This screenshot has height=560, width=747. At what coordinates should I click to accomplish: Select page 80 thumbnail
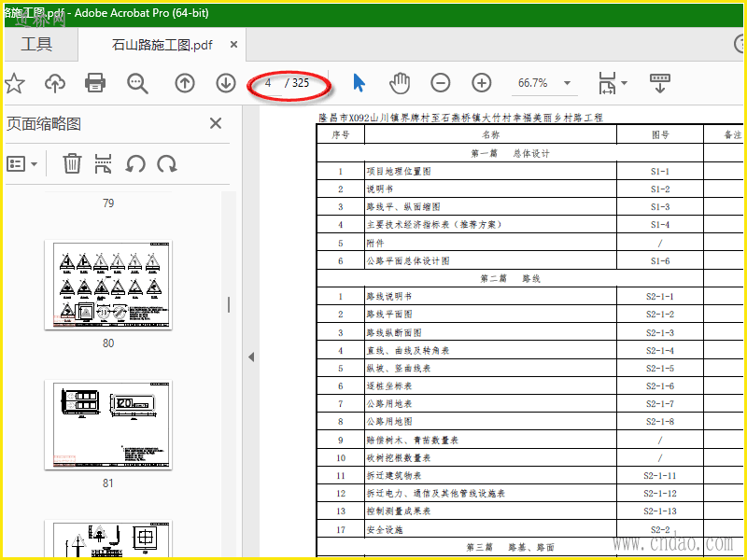pyautogui.click(x=108, y=285)
